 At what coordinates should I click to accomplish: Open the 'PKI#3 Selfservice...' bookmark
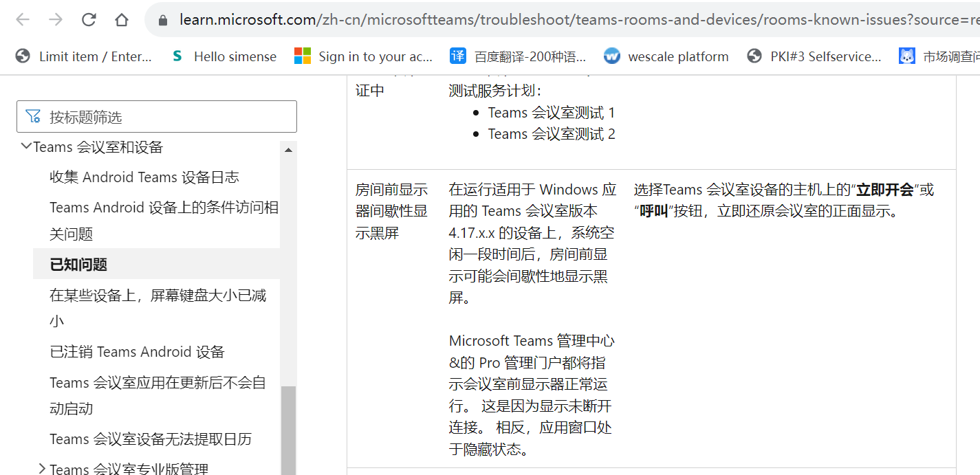pos(814,56)
